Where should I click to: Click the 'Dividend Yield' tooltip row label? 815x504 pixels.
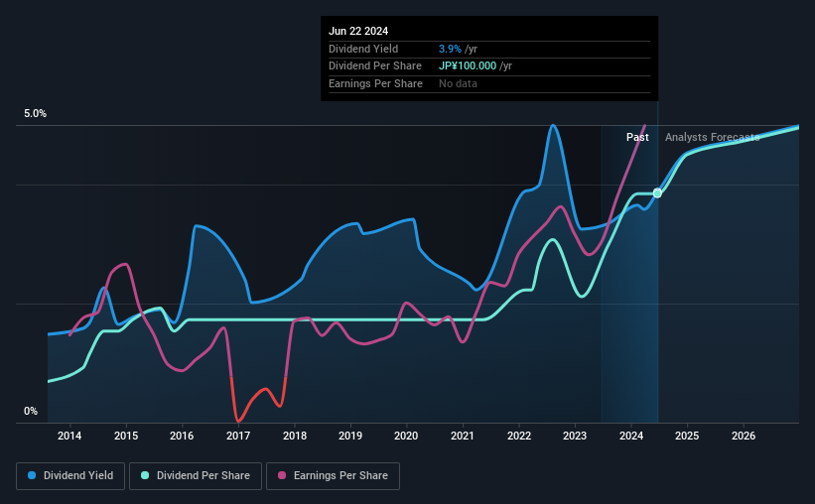(363, 49)
